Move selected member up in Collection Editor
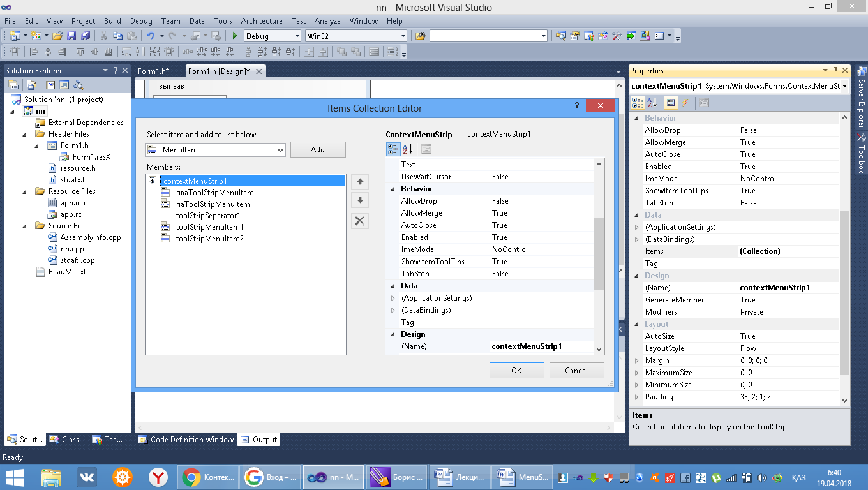This screenshot has width=868, height=490. coord(360,182)
